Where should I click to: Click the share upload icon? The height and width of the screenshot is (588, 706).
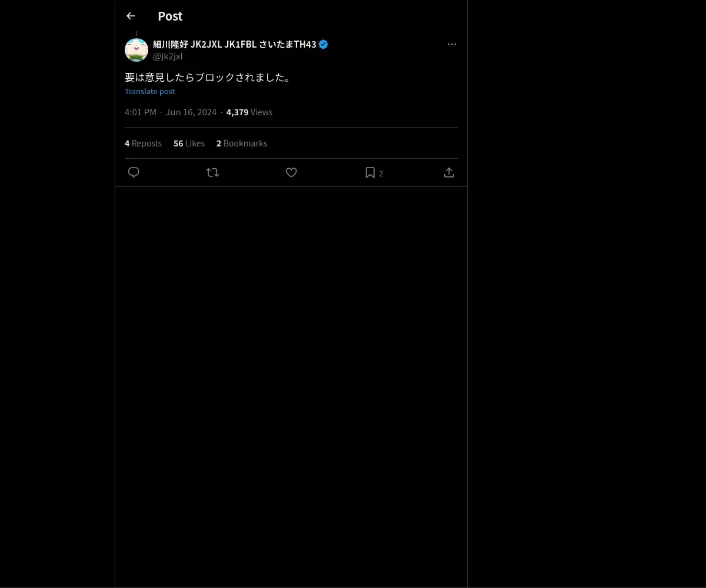449,172
